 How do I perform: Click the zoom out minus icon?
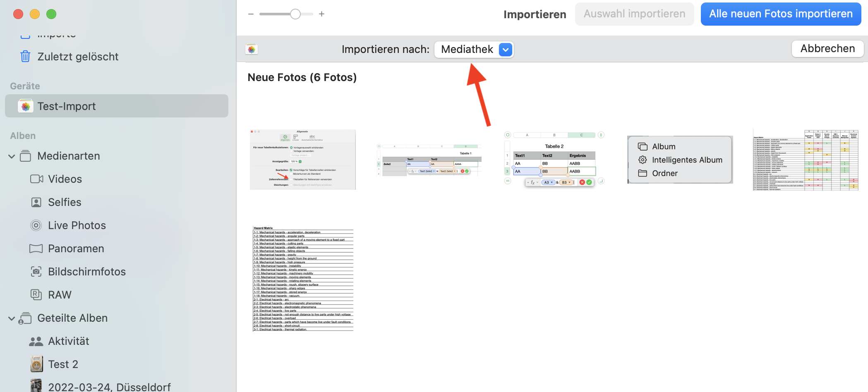[x=251, y=14]
